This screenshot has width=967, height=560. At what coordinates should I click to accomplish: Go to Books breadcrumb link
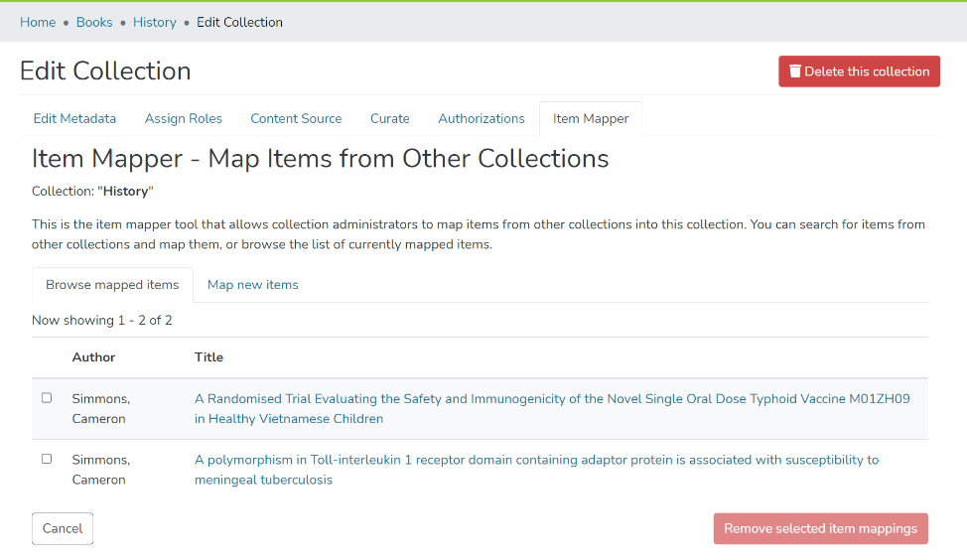94,22
